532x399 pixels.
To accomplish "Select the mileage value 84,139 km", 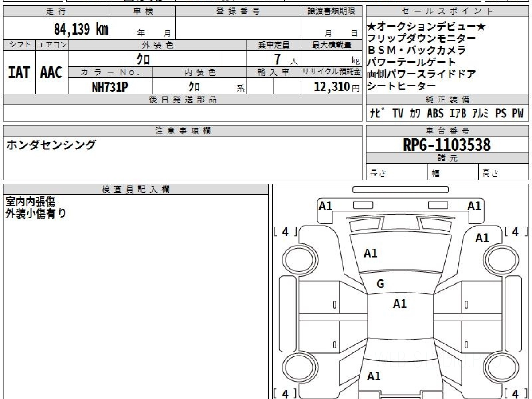I will coord(81,30).
